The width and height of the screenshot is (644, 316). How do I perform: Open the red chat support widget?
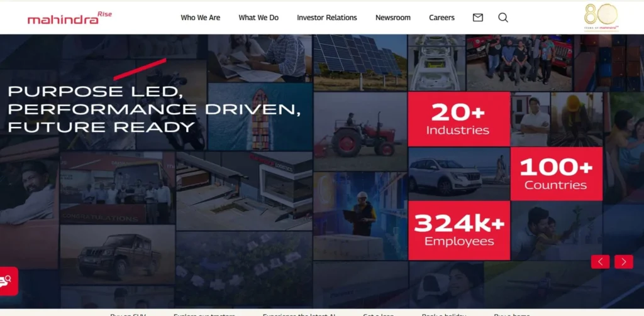(9, 280)
